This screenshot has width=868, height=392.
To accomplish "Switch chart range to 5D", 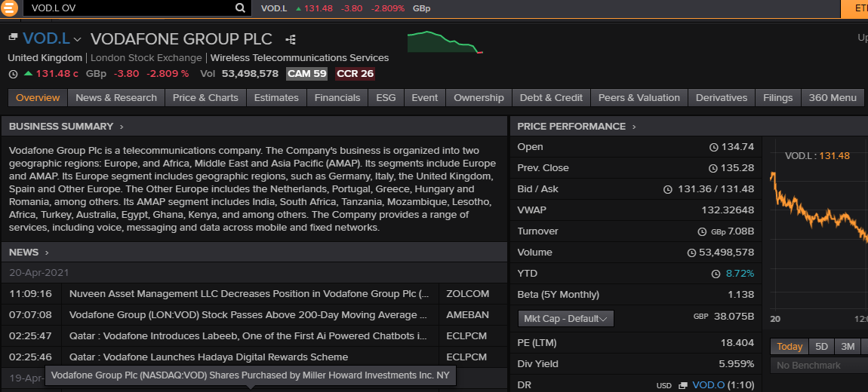I will click(x=821, y=347).
